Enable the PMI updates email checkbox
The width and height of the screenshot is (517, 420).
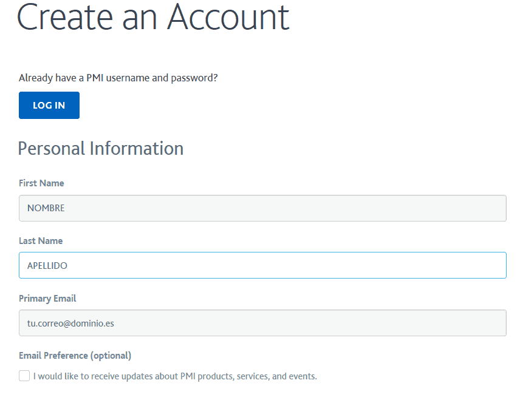coord(24,376)
